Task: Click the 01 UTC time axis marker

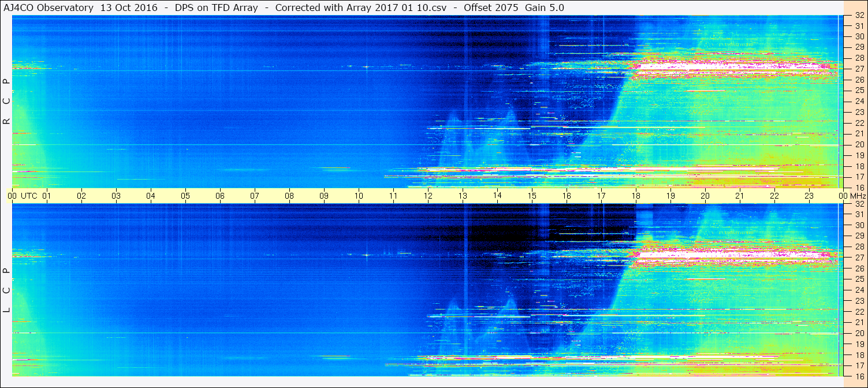Action: pyautogui.click(x=47, y=196)
